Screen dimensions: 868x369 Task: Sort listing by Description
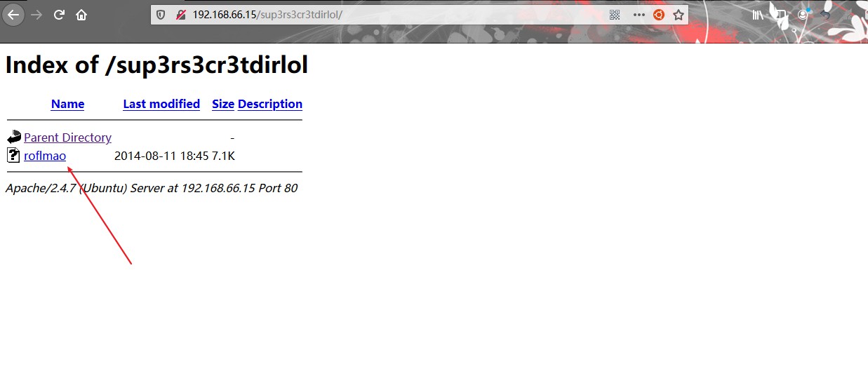[x=270, y=104]
